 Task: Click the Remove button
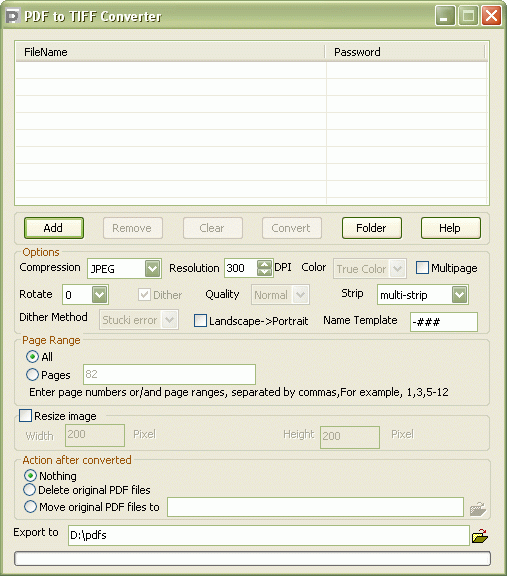click(133, 228)
